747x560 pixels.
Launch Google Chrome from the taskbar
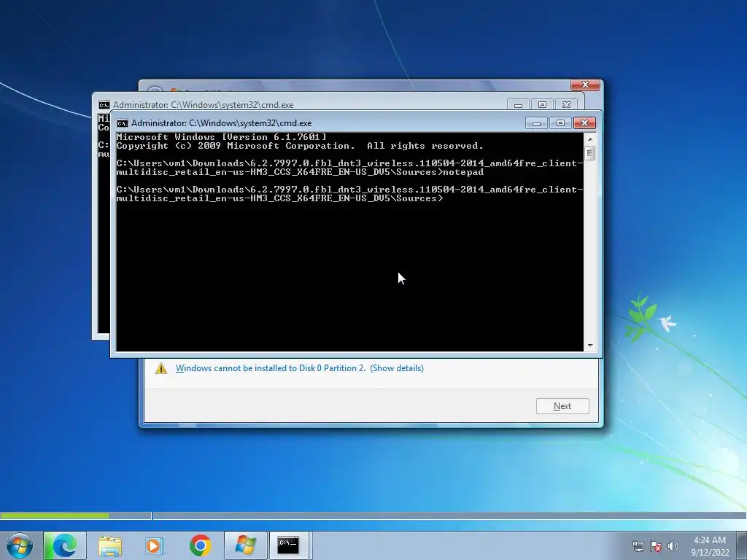[200, 545]
